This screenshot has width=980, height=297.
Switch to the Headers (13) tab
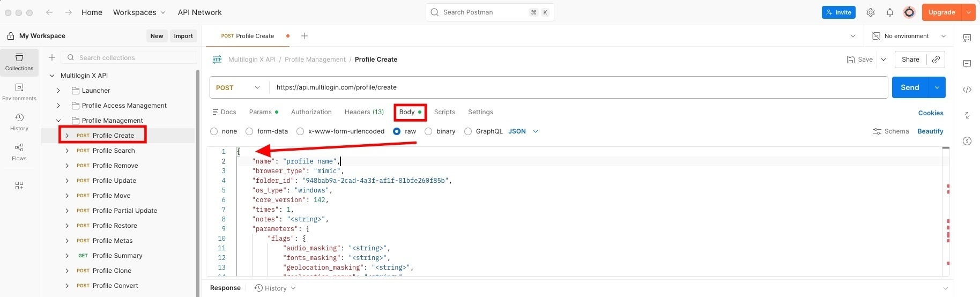(x=364, y=112)
